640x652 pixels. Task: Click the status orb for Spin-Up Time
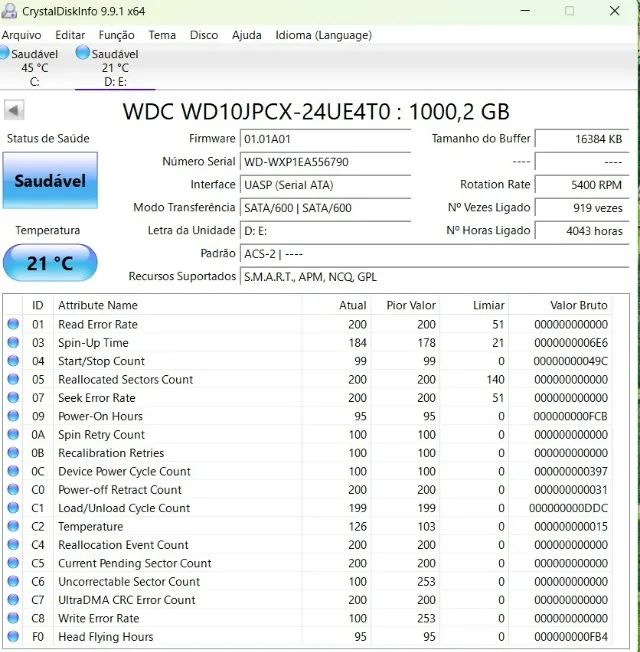tap(13, 342)
